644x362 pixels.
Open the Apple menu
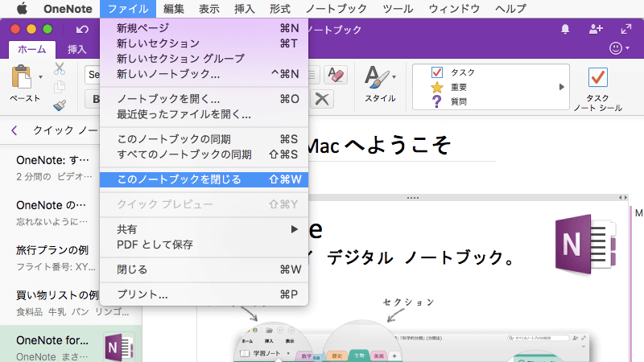[x=22, y=8]
